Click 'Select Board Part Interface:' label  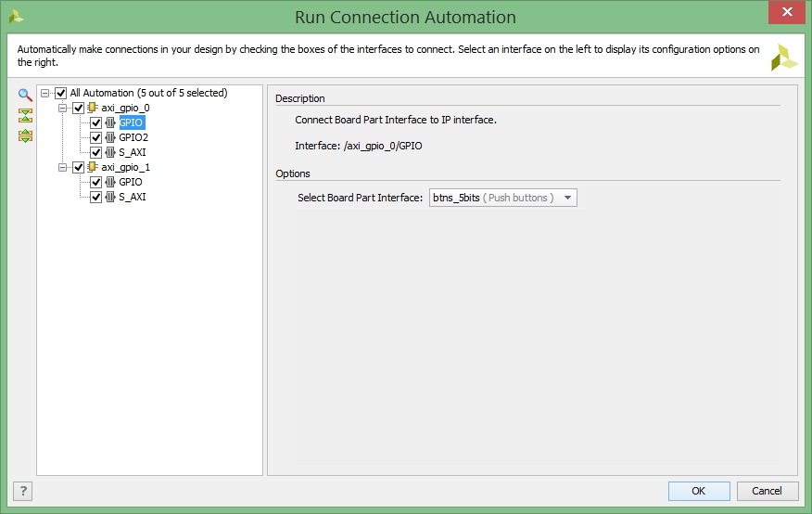coord(360,198)
